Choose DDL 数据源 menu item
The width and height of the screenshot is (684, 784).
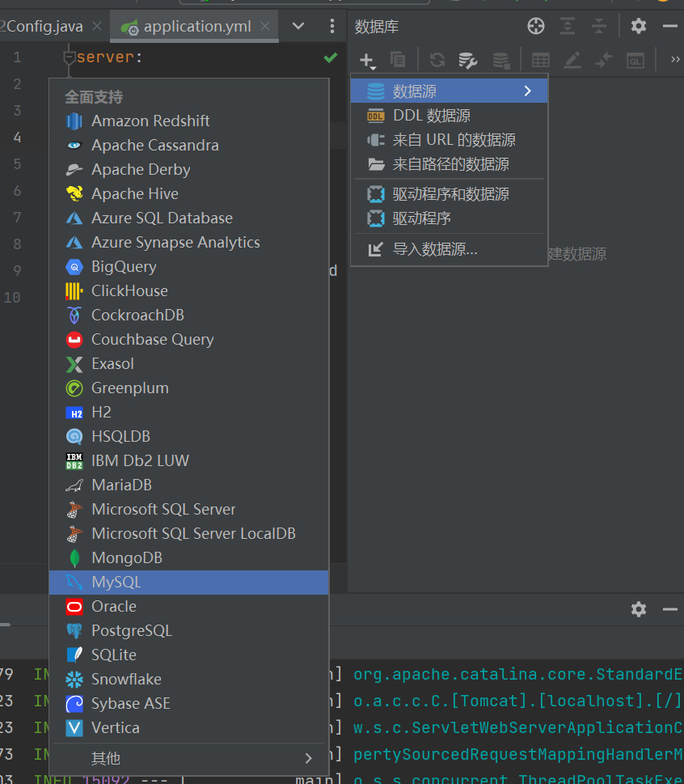tap(450, 116)
